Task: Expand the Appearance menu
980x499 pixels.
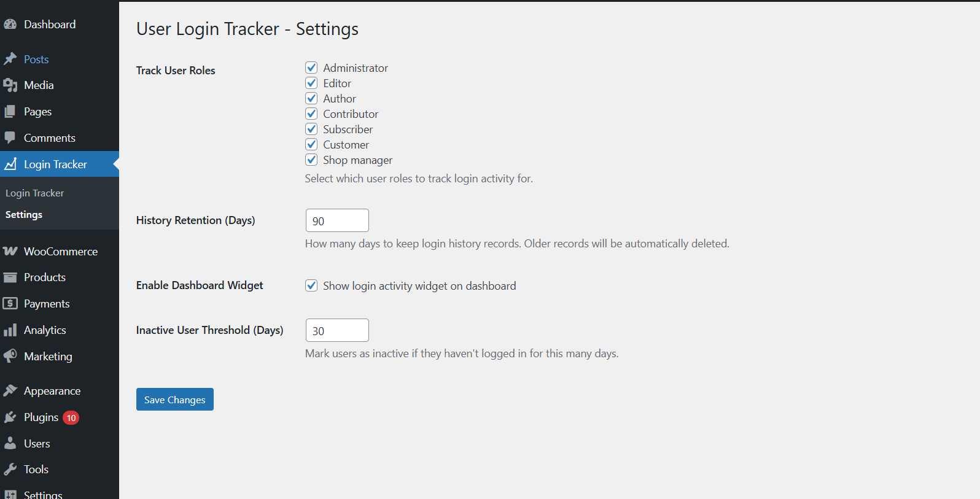Action: click(x=52, y=390)
